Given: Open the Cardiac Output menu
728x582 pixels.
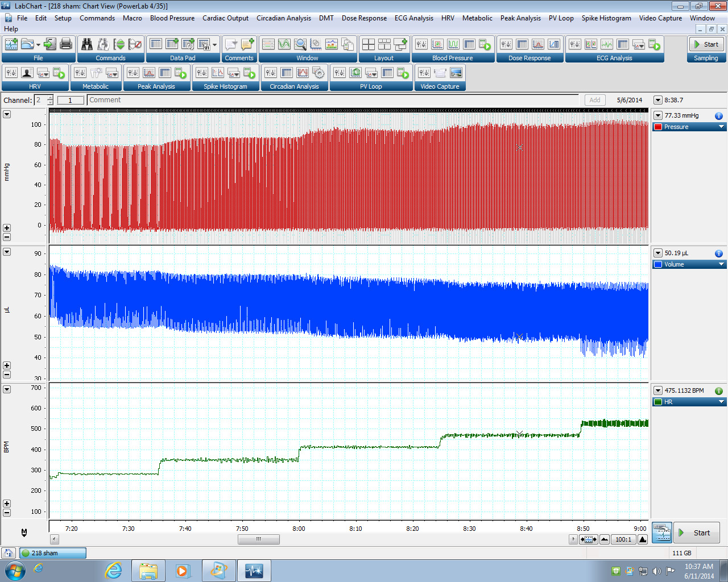Looking at the screenshot, I should click(x=225, y=18).
